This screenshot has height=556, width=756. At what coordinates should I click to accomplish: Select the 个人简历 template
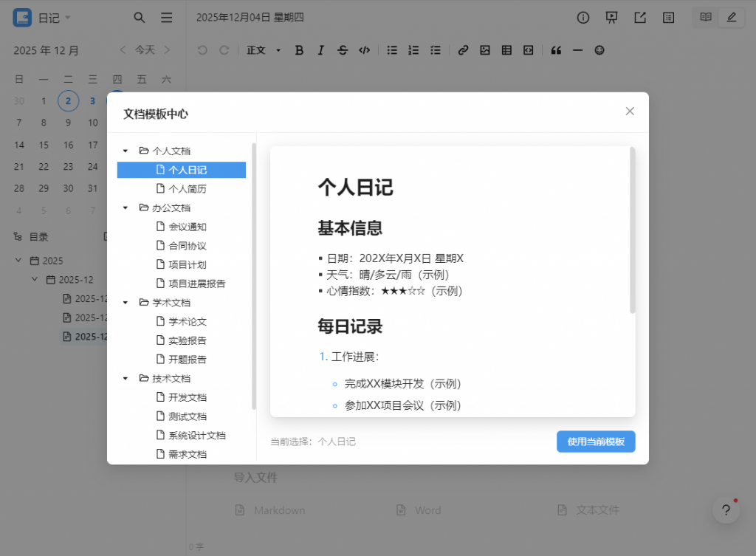coord(187,189)
